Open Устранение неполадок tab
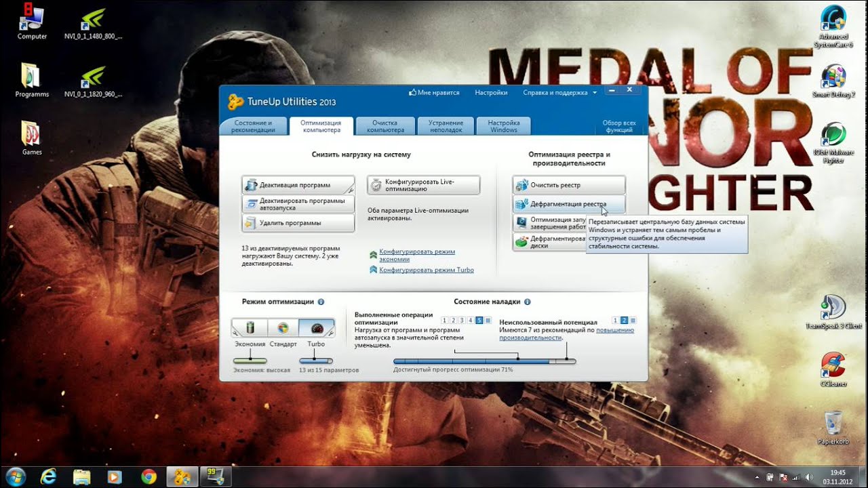 pos(446,126)
